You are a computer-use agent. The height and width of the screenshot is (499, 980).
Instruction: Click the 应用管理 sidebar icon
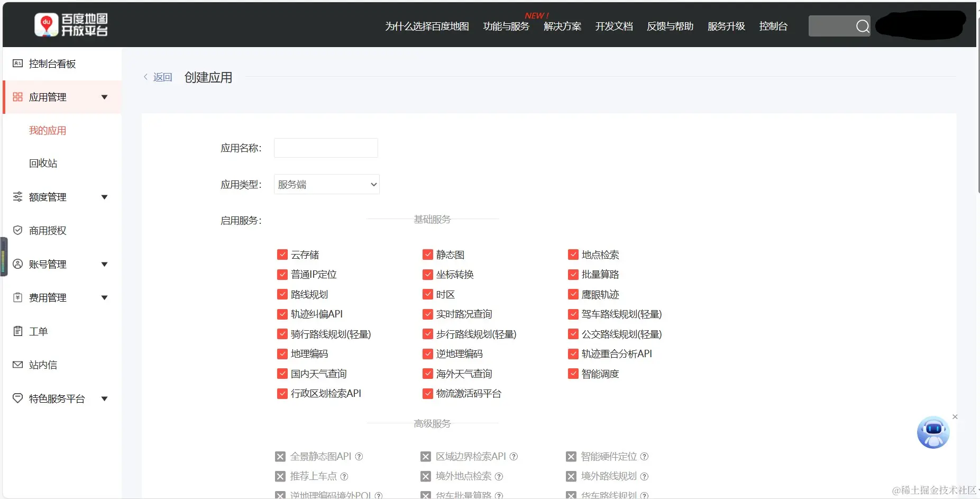(x=17, y=97)
